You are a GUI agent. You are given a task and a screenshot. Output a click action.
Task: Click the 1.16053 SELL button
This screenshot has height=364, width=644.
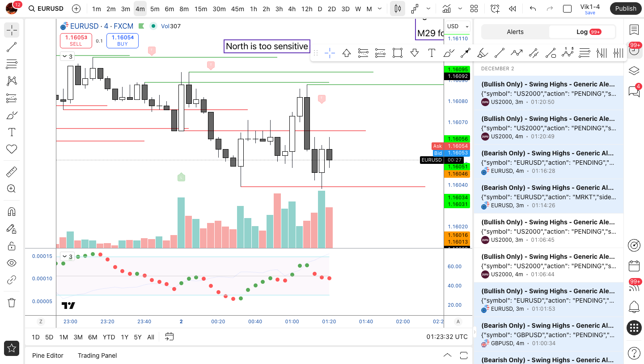(76, 40)
